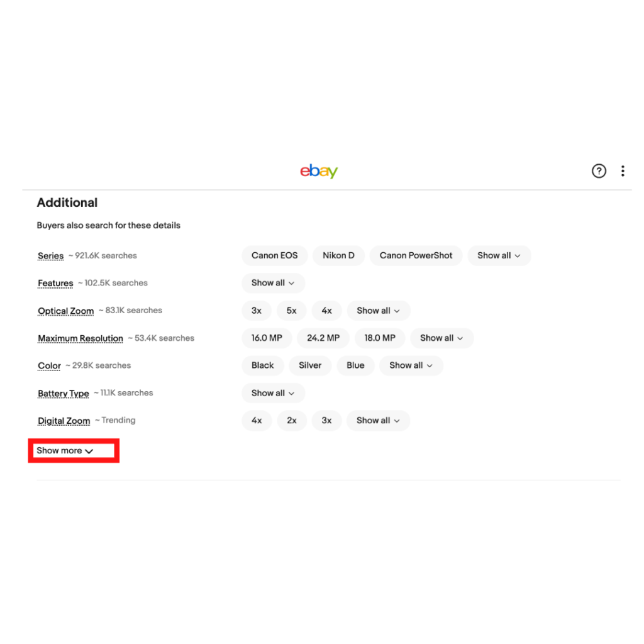Image resolution: width=644 pixels, height=644 pixels.
Task: Expand Show all for Maximum Resolution
Action: [441, 338]
